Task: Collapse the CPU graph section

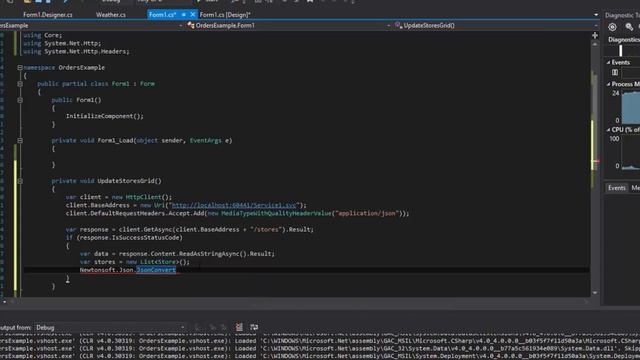Action: (608, 130)
